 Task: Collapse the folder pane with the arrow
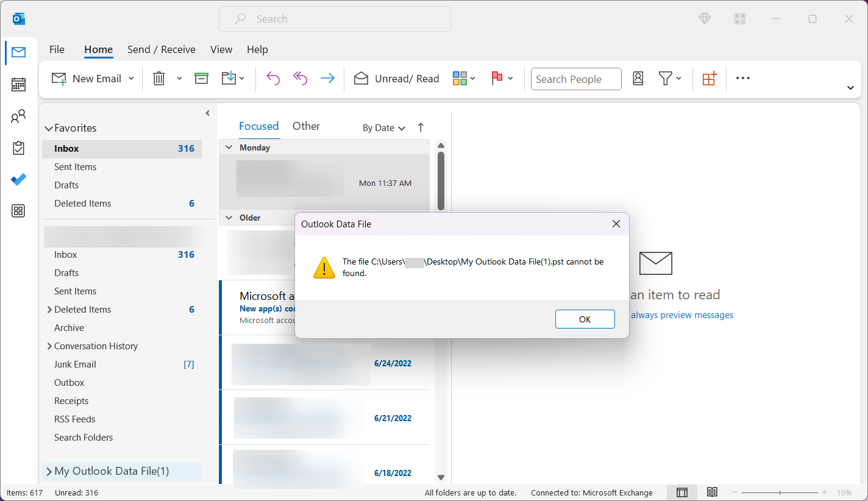(x=207, y=113)
